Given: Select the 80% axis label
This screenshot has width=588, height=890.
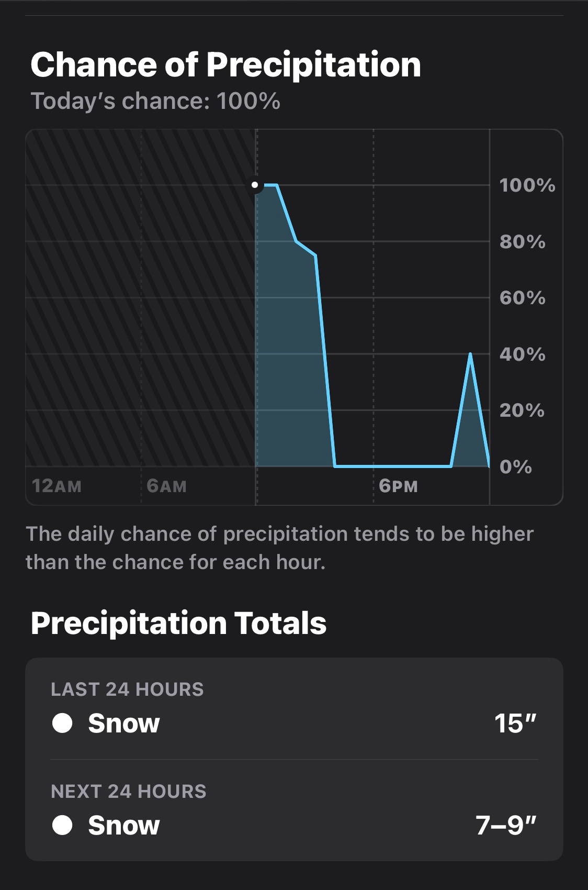Looking at the screenshot, I should (522, 242).
